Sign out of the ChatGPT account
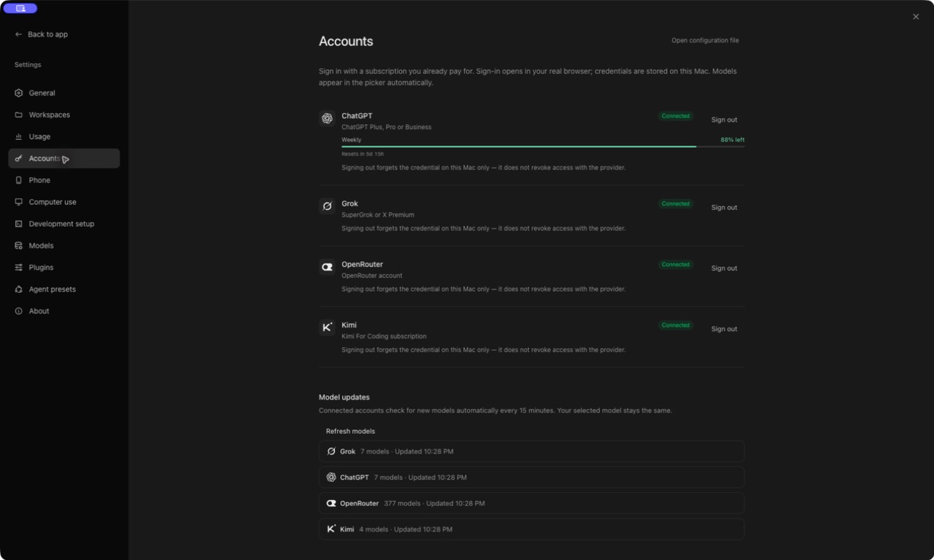 pos(724,120)
